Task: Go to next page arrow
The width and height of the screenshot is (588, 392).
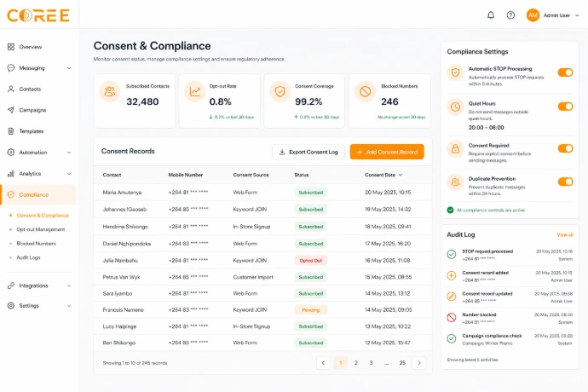Action: (419, 363)
